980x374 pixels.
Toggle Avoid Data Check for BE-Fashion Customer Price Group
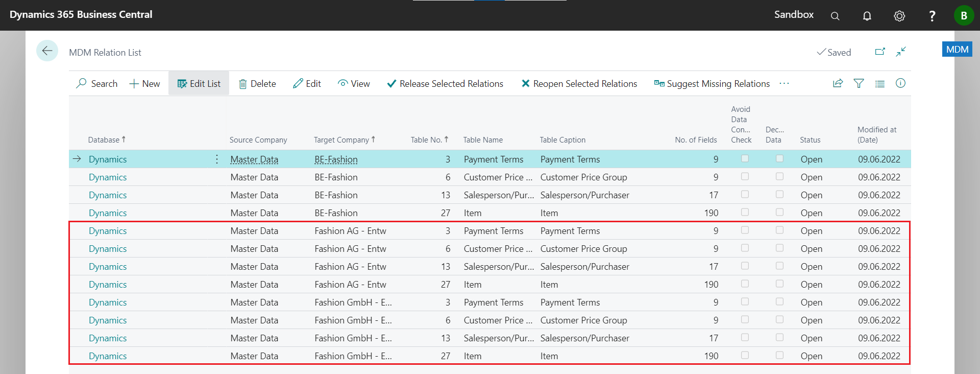coord(745,177)
